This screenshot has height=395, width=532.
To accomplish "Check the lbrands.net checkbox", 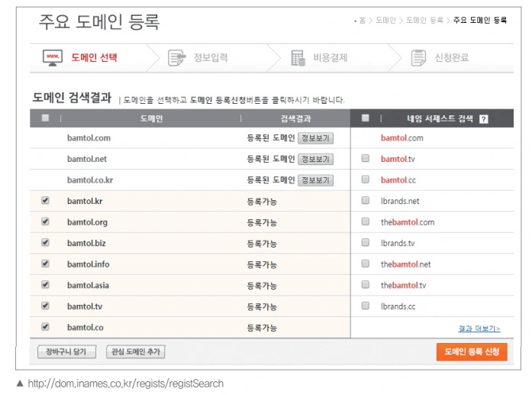I will click(366, 200).
